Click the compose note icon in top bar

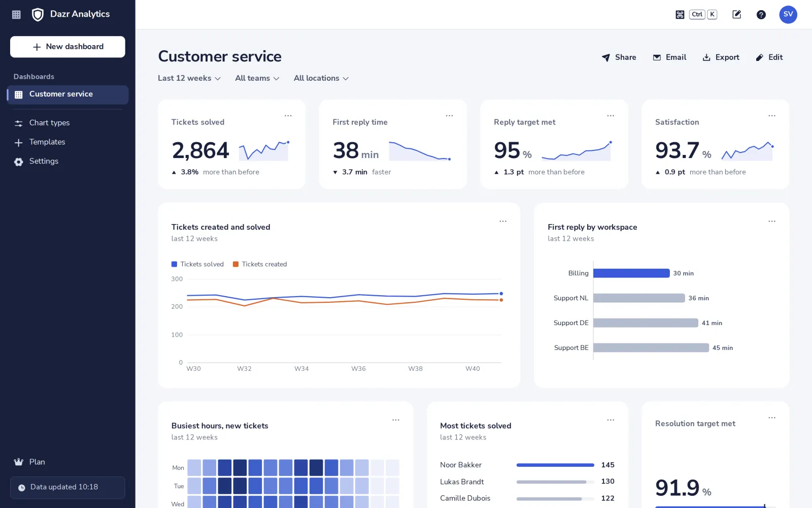[737, 15]
